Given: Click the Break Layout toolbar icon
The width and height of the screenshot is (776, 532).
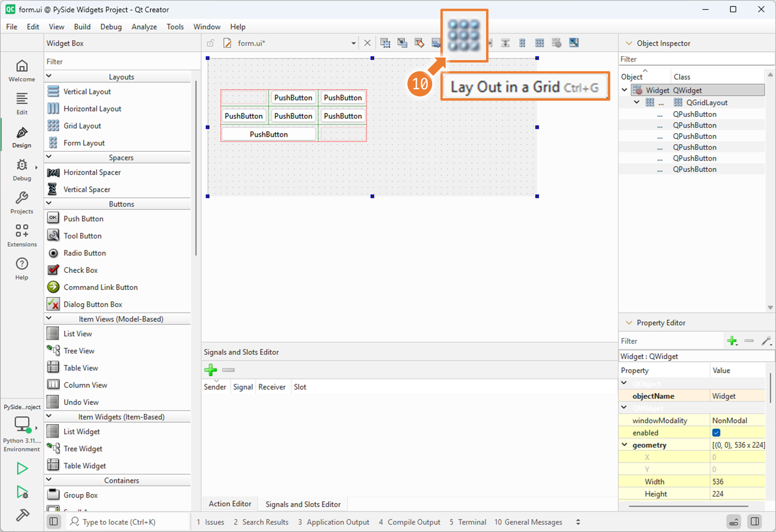Looking at the screenshot, I should tap(557, 43).
